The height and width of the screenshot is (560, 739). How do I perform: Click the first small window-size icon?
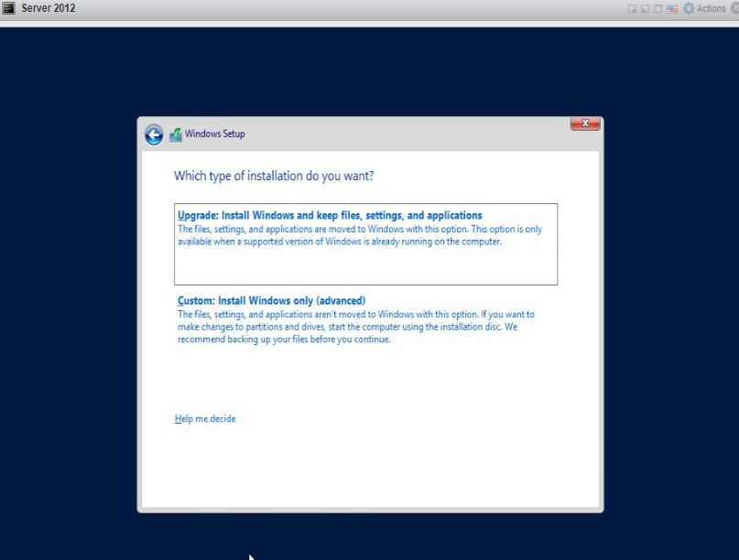coord(632,9)
